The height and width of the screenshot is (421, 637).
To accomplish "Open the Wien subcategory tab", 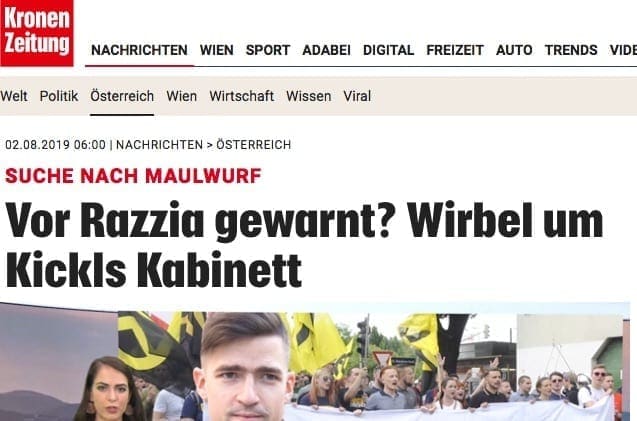I will [x=182, y=96].
